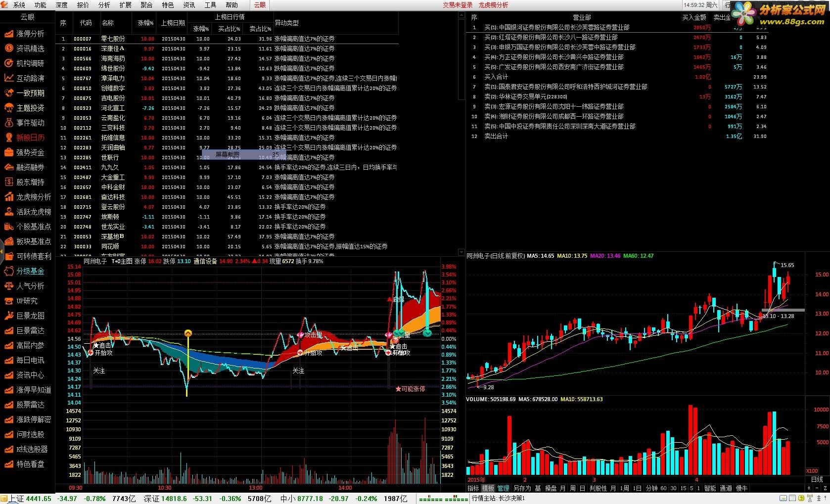
Task: Open 活跃龙虎榜 sidebar item
Action: click(x=28, y=212)
